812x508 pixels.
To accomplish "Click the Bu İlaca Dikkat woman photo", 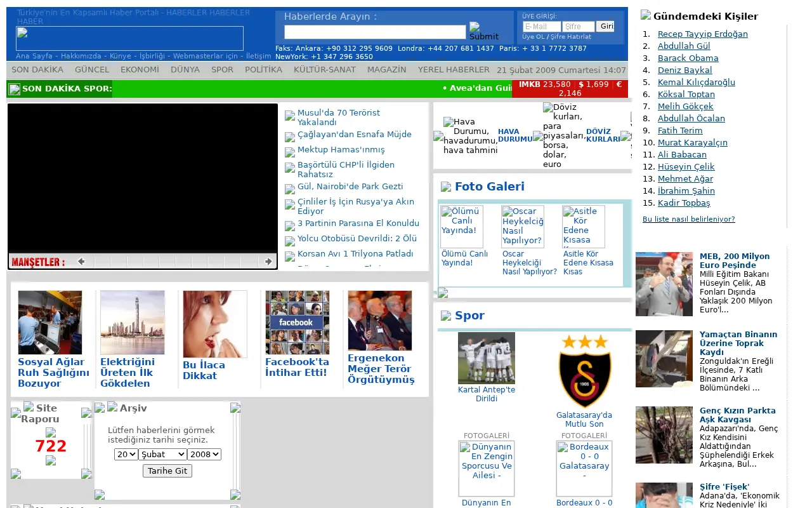I will point(215,324).
